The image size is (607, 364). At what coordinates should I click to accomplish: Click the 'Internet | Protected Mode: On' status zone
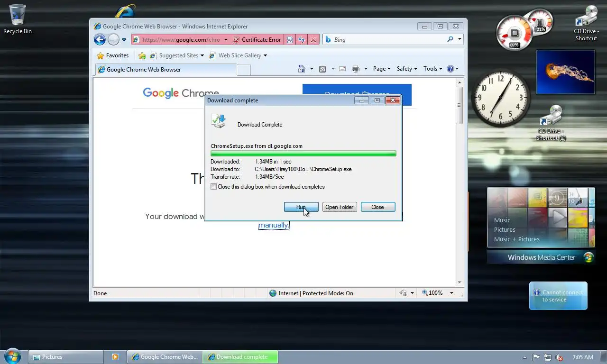click(311, 293)
